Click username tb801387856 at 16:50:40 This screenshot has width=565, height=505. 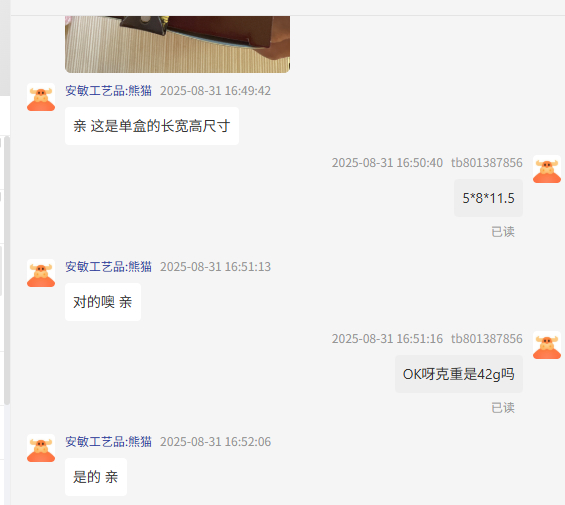coord(486,163)
